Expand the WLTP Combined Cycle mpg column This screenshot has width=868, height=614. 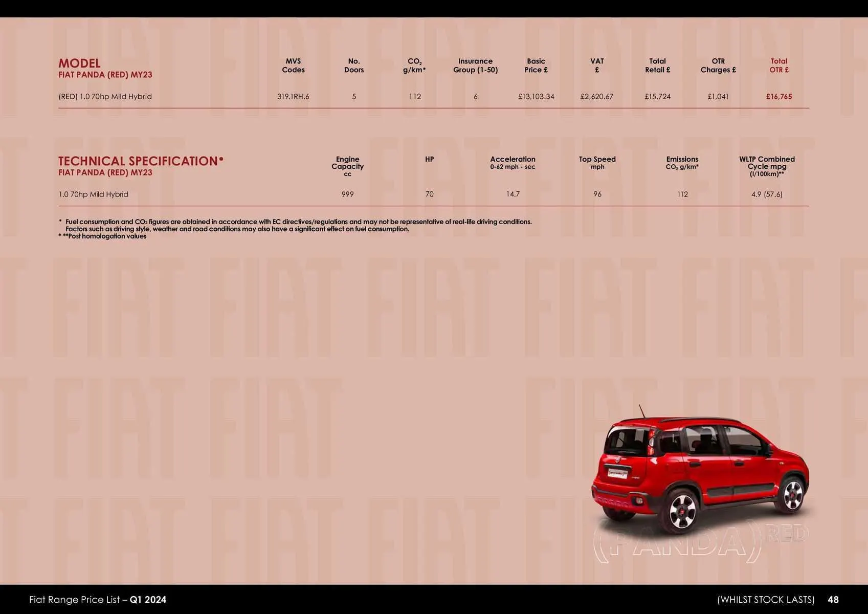pos(766,166)
